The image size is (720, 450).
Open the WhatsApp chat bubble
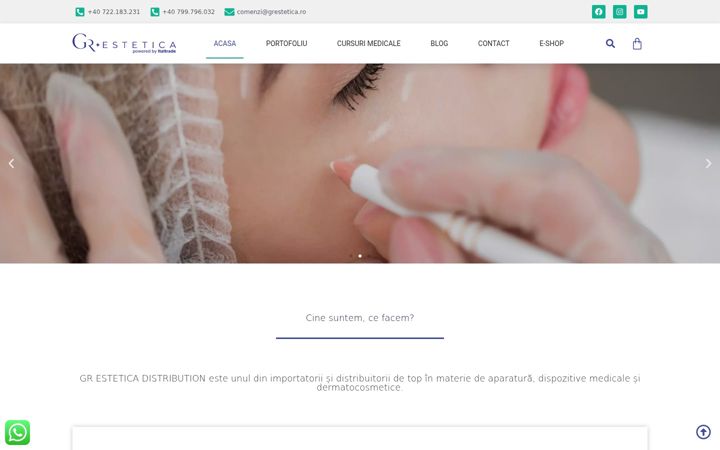(17, 433)
